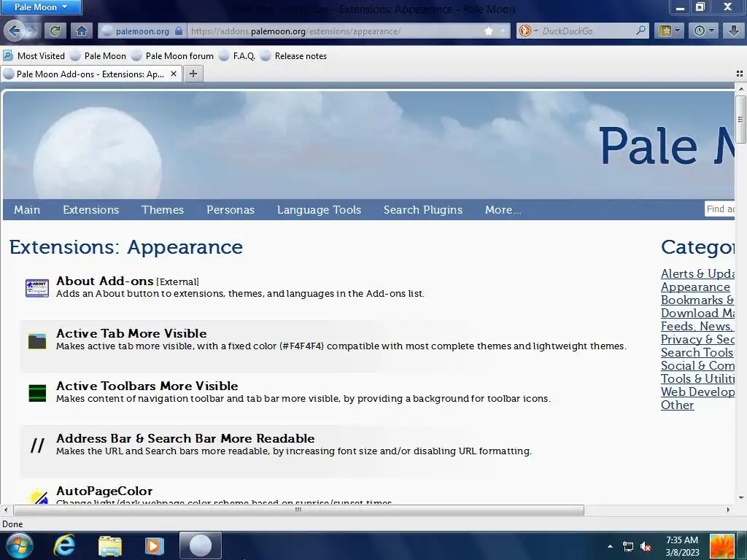This screenshot has width=747, height=560.
Task: Click the Active Toolbars More Visible green icon
Action: (x=36, y=393)
